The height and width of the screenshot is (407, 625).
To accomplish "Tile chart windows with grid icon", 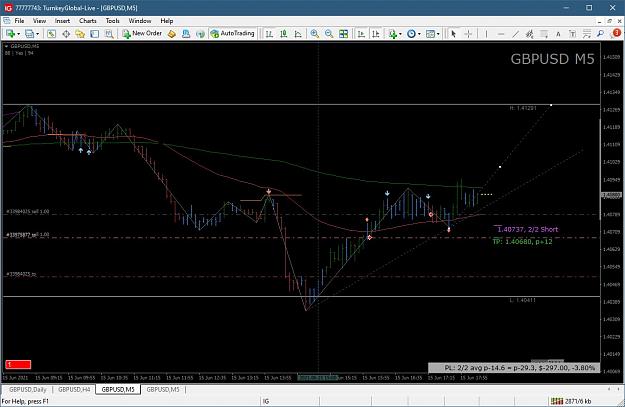I will 343,34.
